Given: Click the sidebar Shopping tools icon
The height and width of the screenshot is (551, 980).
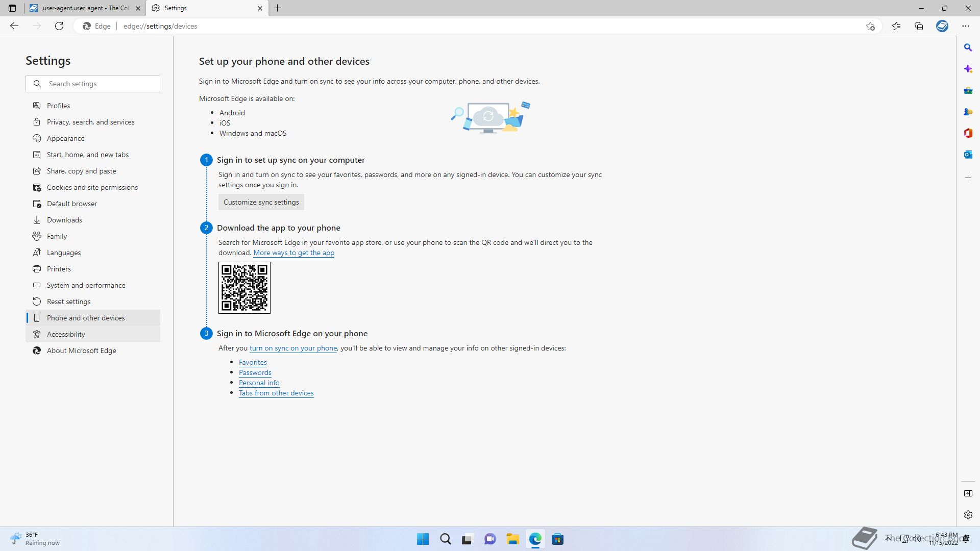Looking at the screenshot, I should [x=968, y=90].
